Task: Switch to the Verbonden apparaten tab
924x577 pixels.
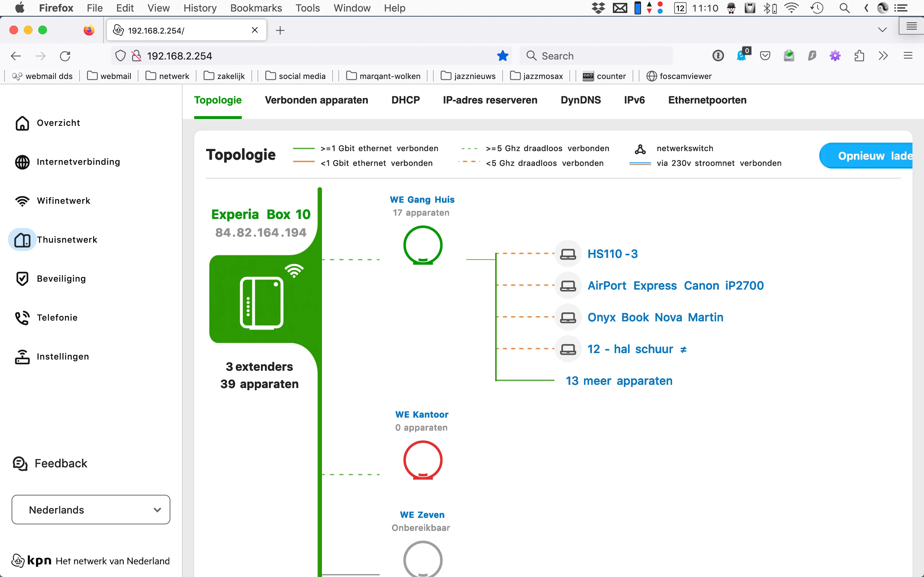Action: click(x=316, y=100)
